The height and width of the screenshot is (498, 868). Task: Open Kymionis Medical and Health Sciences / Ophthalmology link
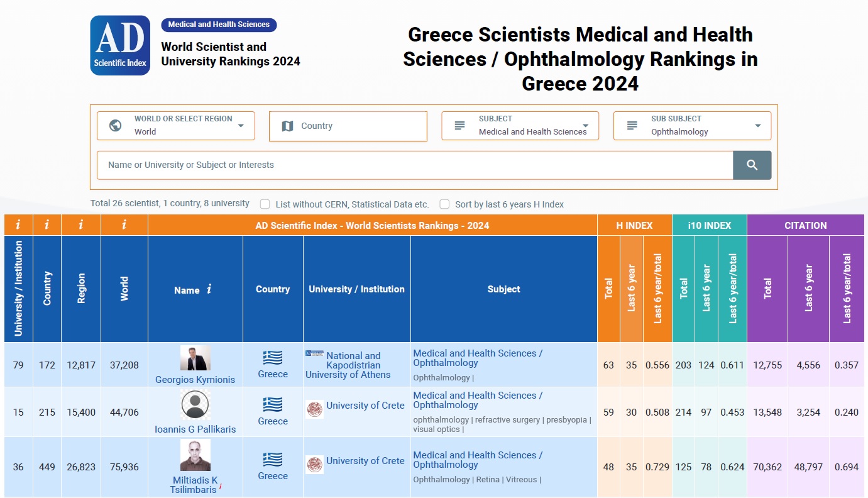(x=478, y=358)
